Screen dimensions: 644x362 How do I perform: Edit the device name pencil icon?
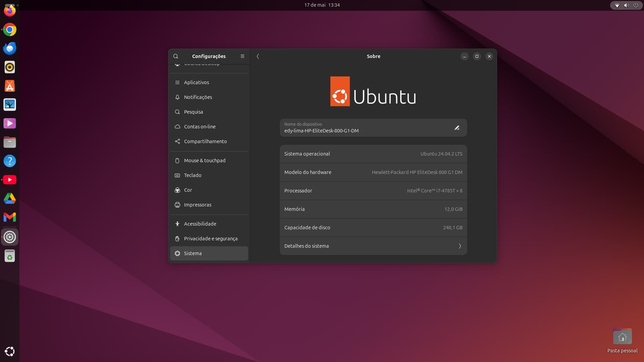[x=457, y=128]
